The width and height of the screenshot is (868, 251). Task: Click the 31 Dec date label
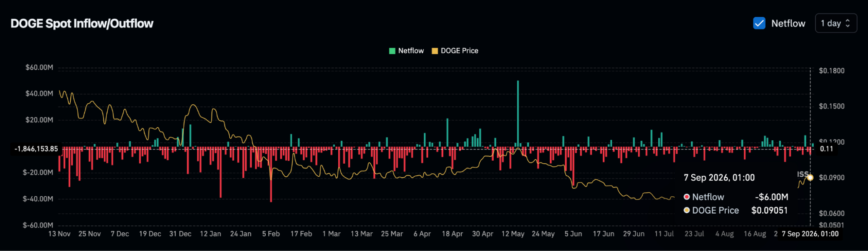coord(180,234)
